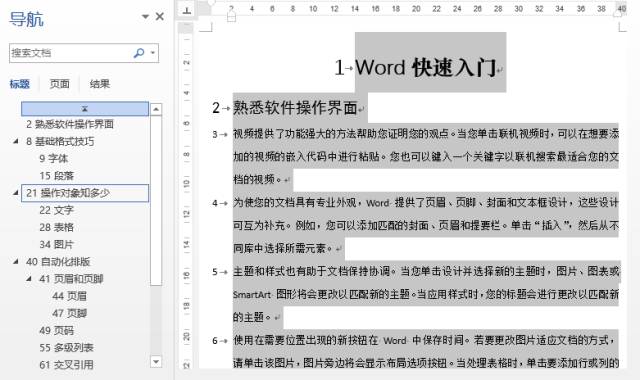
Task: Collapse the 41 页眉和页脚 heading
Action: click(29, 279)
